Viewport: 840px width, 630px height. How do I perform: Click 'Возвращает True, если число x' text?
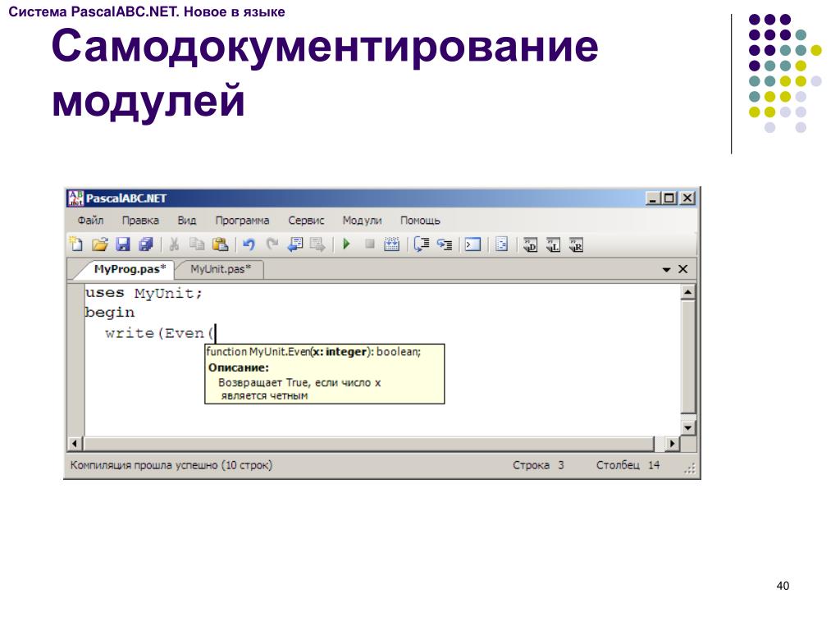tap(299, 383)
